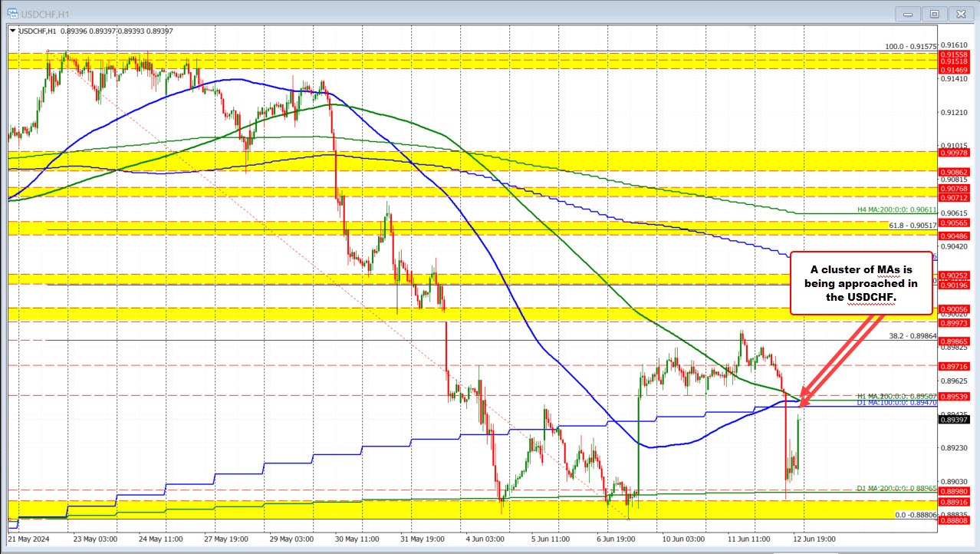Click the annotation box about cluster of MAs
The image size is (980, 554).
(x=860, y=283)
